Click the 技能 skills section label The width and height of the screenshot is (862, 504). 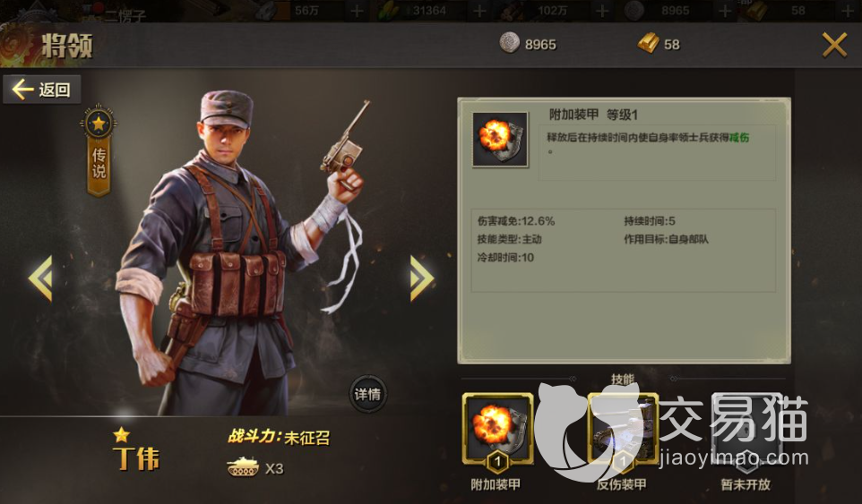tap(623, 379)
